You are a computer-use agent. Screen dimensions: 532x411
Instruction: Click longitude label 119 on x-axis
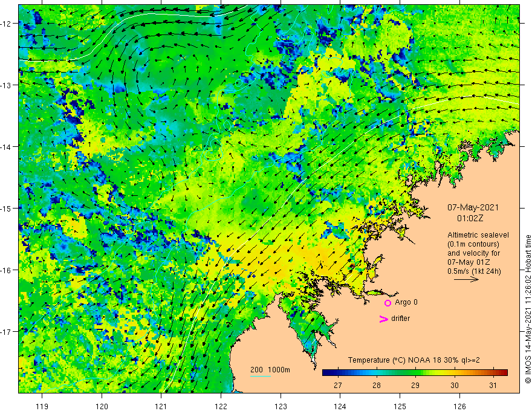[x=42, y=406]
